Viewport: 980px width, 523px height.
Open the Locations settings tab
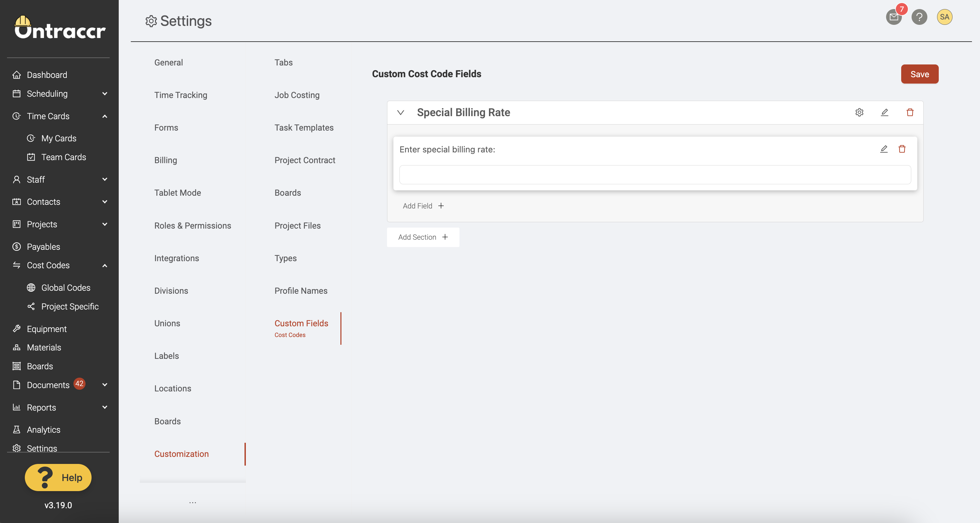click(173, 389)
